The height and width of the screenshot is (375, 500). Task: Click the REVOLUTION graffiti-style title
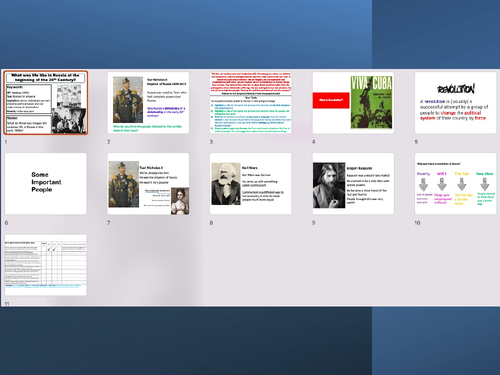tap(456, 89)
